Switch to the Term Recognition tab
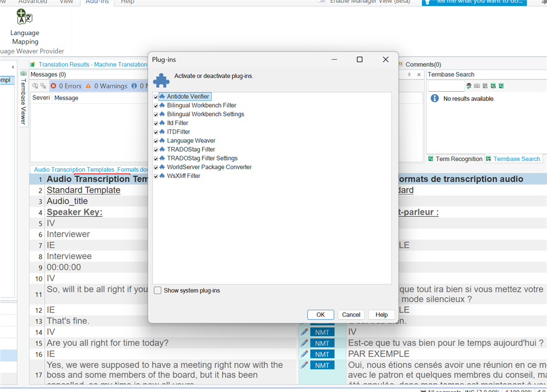 [455, 159]
